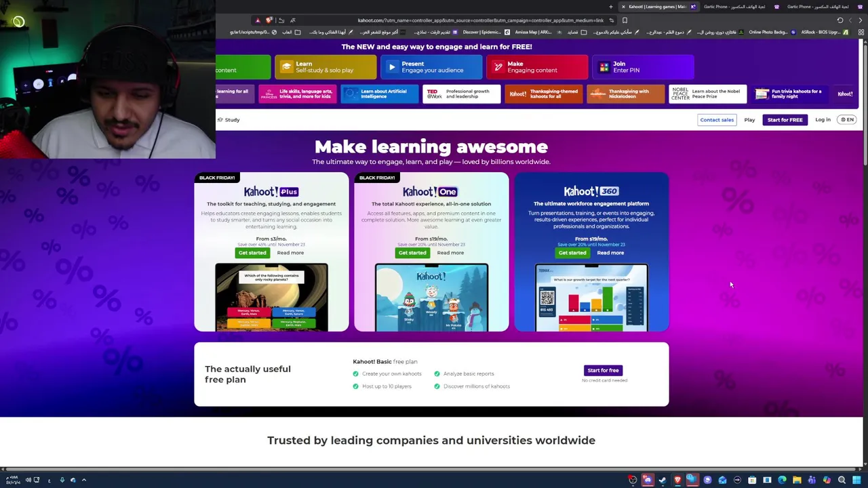Open the volume control in system tray
Image resolution: width=868 pixels, height=488 pixels.
click(28, 480)
